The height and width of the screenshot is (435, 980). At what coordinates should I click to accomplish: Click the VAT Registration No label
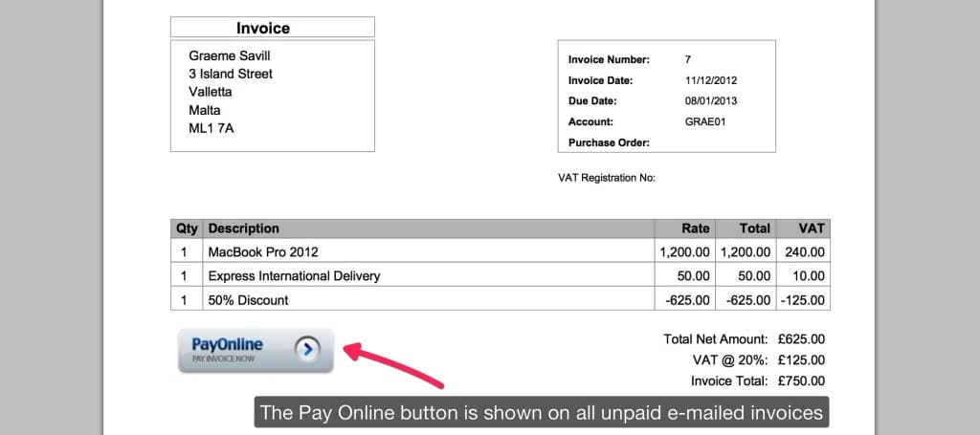(606, 178)
